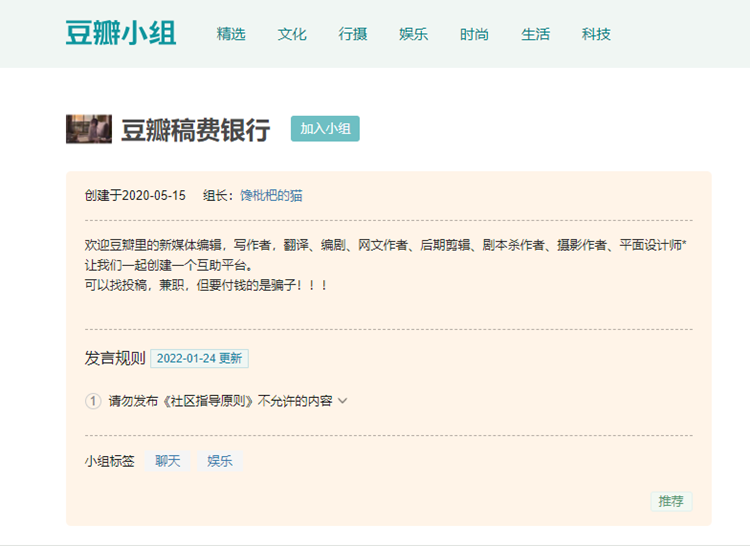Click the warning line 可以找投稿，兼职，但要付钱的是骗子

206,285
